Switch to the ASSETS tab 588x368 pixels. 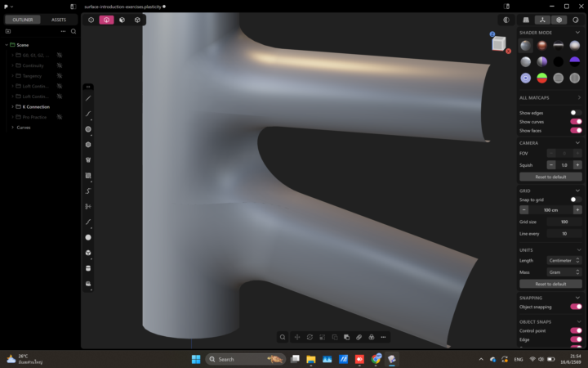[x=59, y=20]
